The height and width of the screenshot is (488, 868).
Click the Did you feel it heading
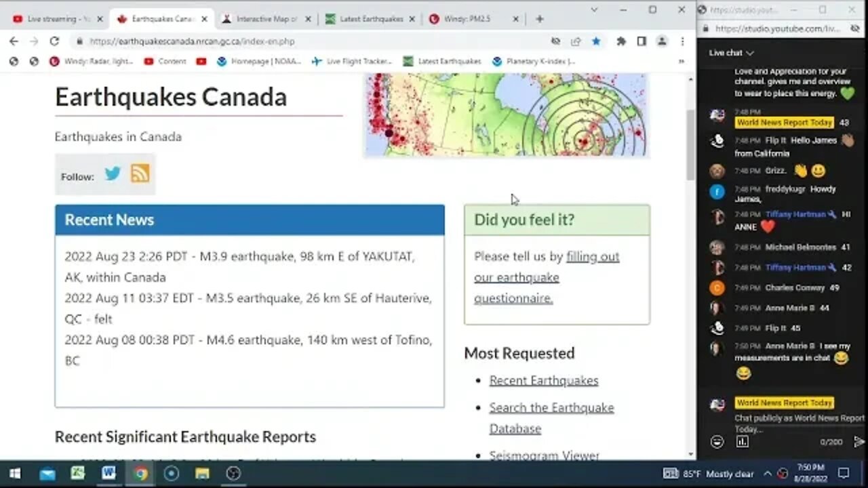click(524, 220)
